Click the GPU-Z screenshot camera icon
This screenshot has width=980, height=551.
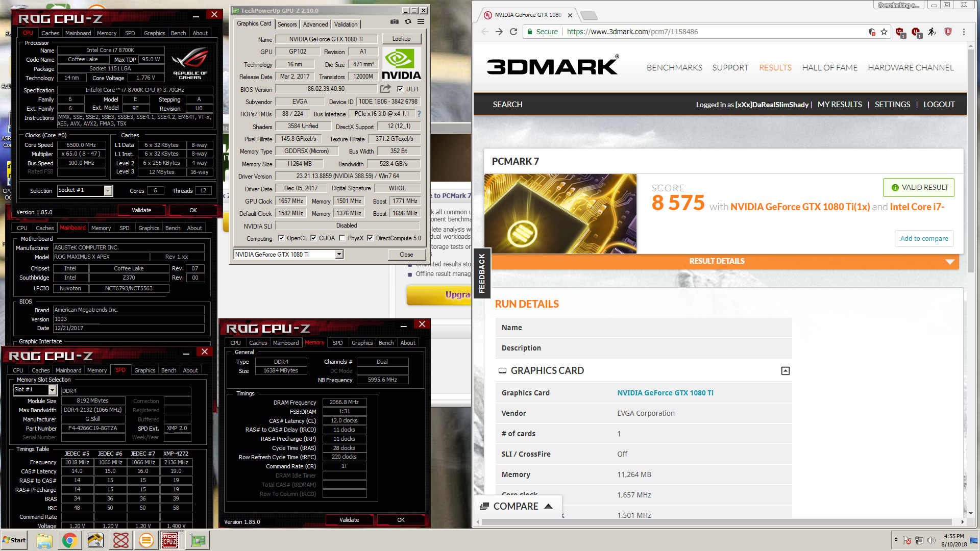395,22
